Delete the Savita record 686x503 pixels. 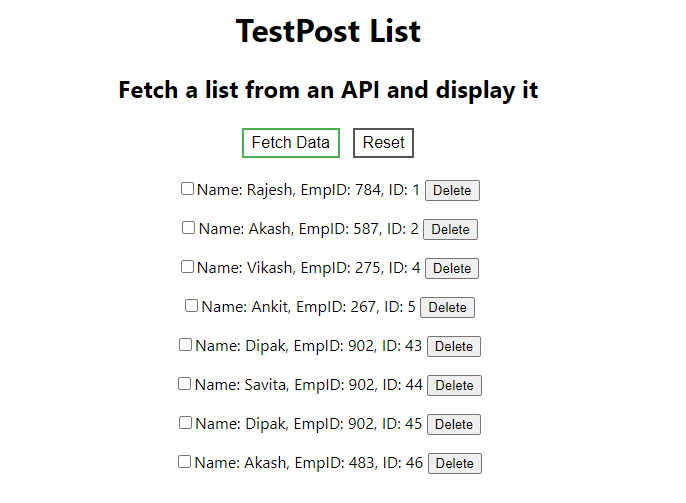[455, 385]
